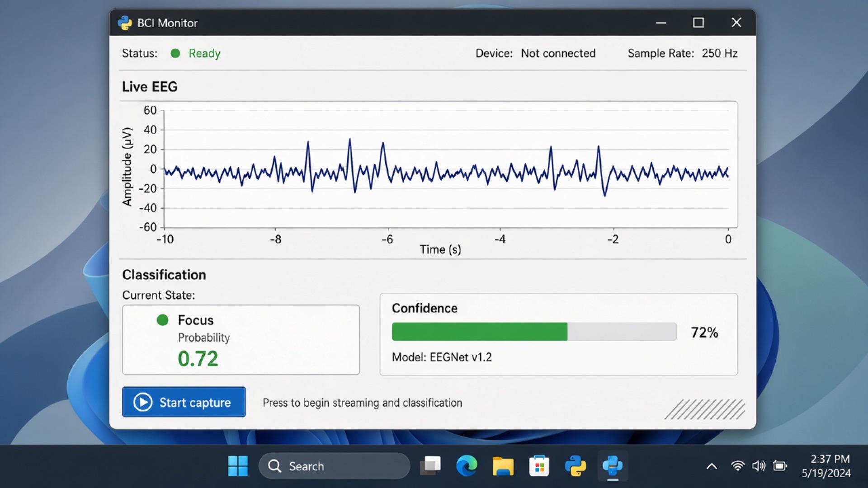Click the magnifier icon in taskbar search
Viewport: 868px width, 488px height.
pos(274,466)
